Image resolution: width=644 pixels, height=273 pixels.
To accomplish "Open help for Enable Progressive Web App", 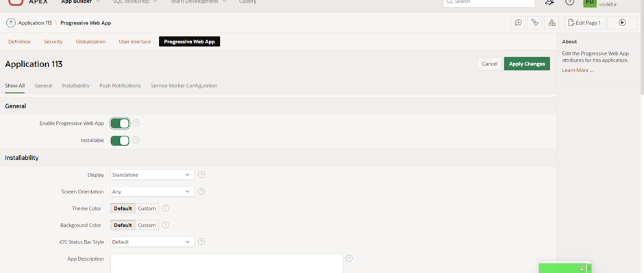I will tap(136, 123).
